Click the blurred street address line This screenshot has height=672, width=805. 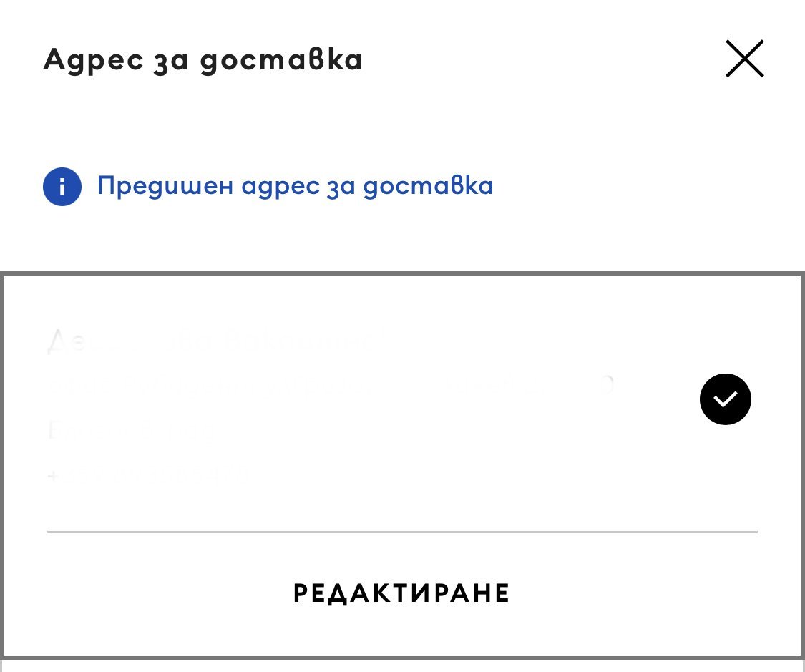click(x=329, y=387)
